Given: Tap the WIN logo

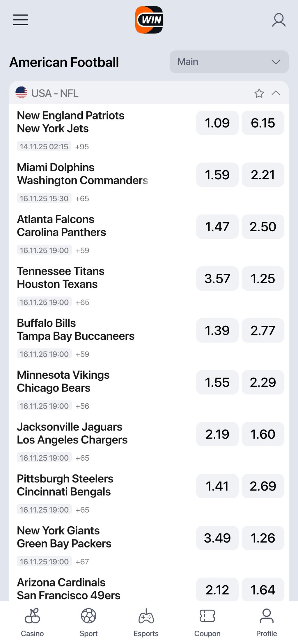Looking at the screenshot, I should point(149,20).
